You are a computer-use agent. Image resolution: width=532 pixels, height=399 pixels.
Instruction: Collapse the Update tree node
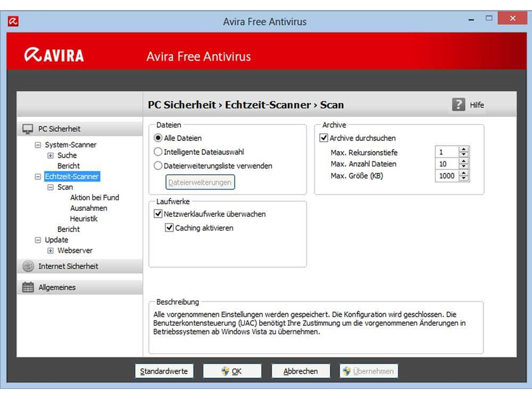38,240
